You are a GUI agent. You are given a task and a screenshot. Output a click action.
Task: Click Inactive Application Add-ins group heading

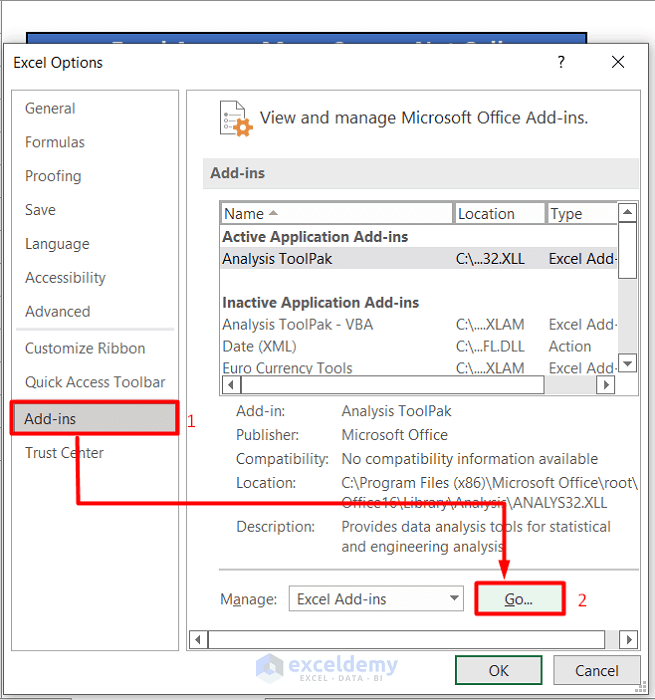coord(321,303)
